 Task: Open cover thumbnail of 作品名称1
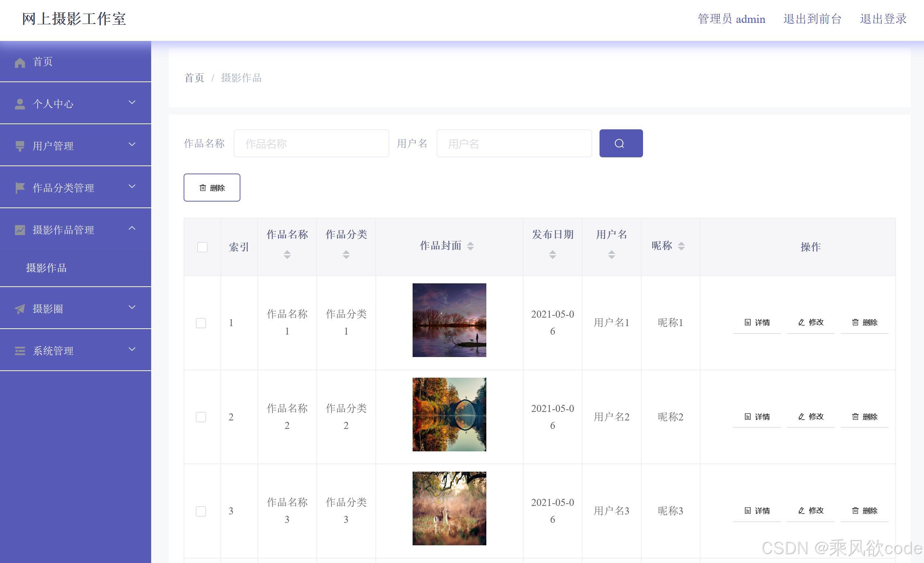point(449,320)
